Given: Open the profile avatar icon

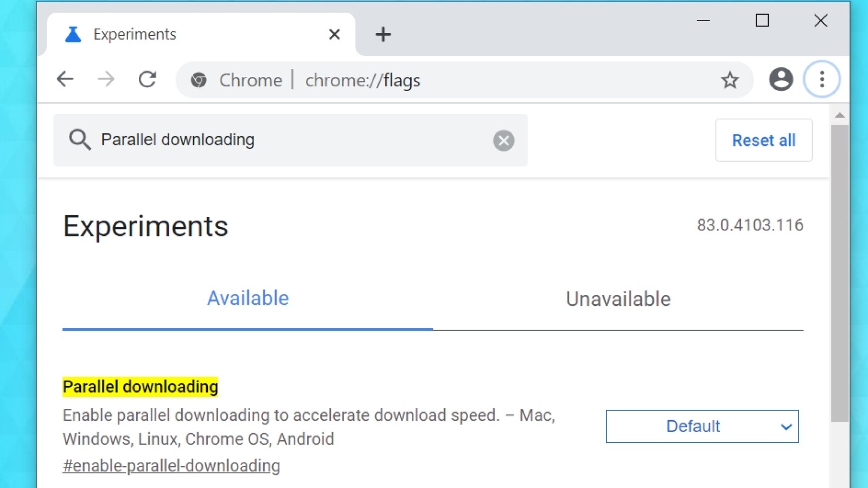Looking at the screenshot, I should (x=780, y=80).
